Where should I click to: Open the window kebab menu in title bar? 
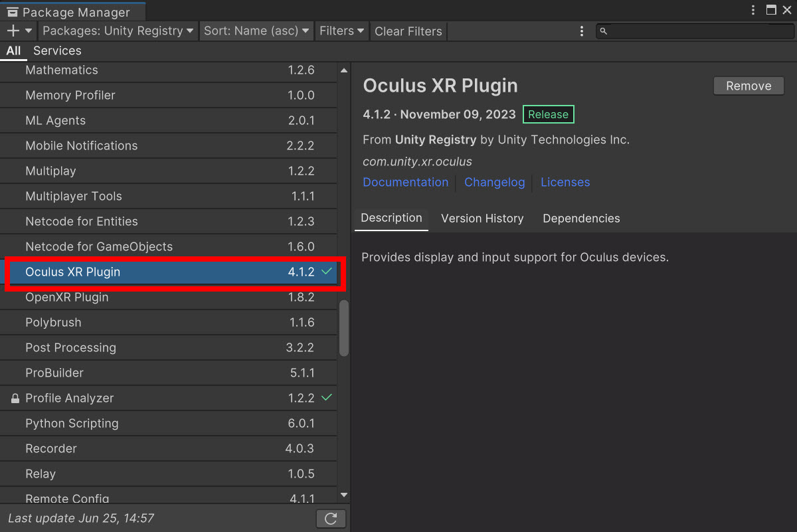tap(753, 10)
